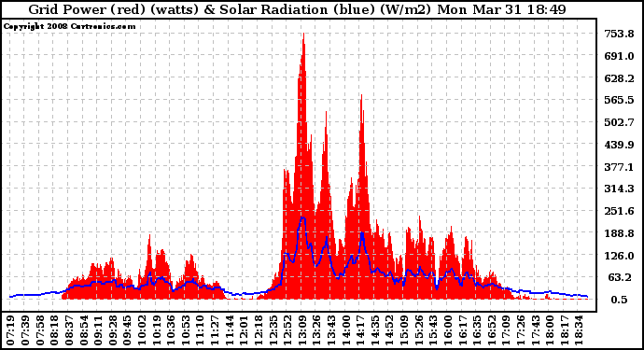
Task: Click the 18:00 time label
Action: [x=550, y=330]
